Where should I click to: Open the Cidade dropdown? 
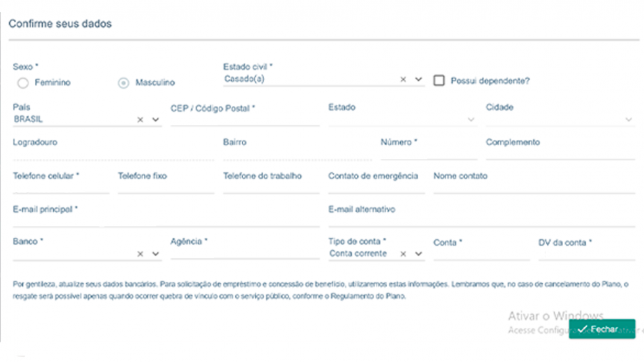(628, 120)
